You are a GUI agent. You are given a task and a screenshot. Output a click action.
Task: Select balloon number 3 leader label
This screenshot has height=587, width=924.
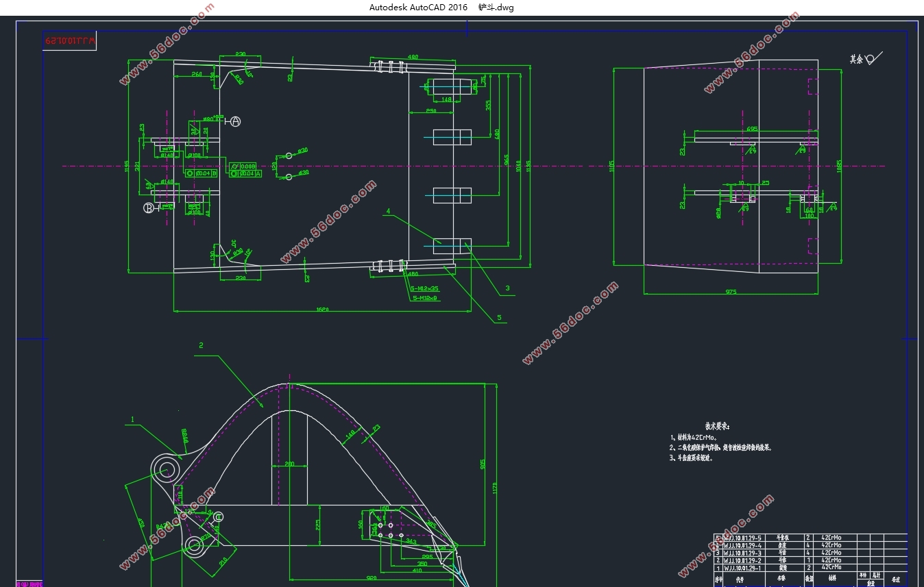coord(507,288)
